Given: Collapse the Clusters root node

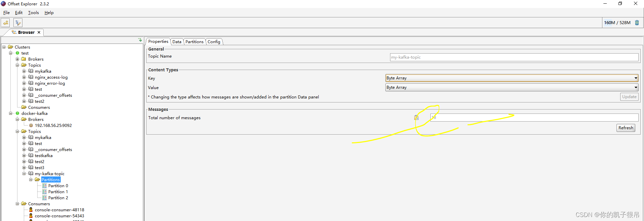Looking at the screenshot, I should point(4,47).
